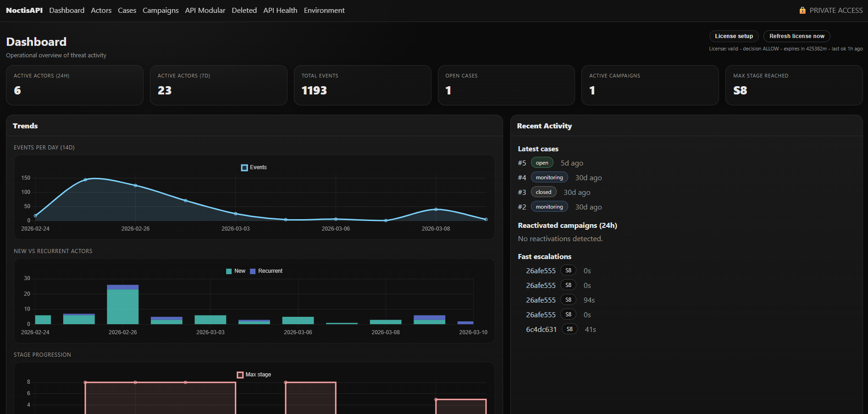The width and height of the screenshot is (868, 414).
Task: Switch to the API Health section
Action: 280,10
